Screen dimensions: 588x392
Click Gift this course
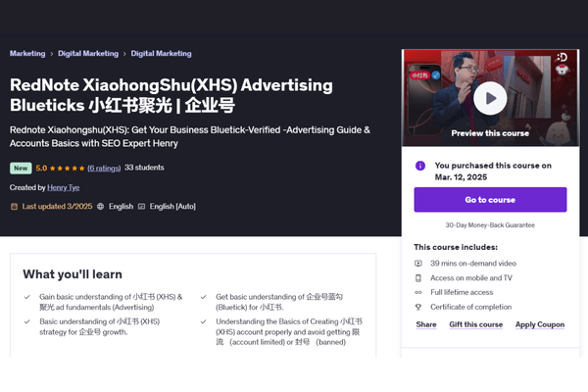pyautogui.click(x=476, y=324)
